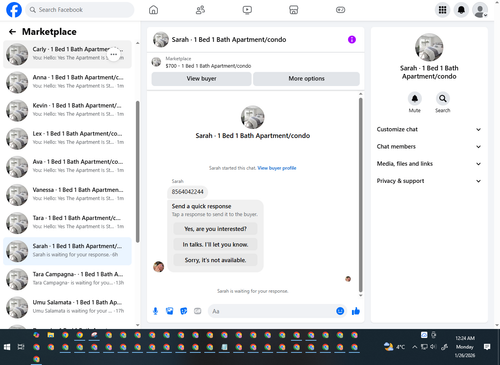
Task: Record a voice clip microphone icon
Action: 155,311
